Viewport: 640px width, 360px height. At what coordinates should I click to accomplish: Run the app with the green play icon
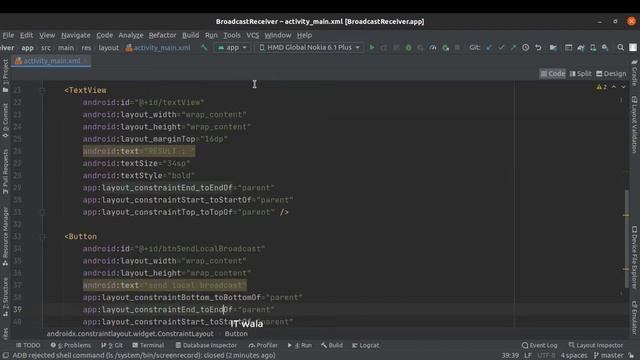tap(371, 48)
